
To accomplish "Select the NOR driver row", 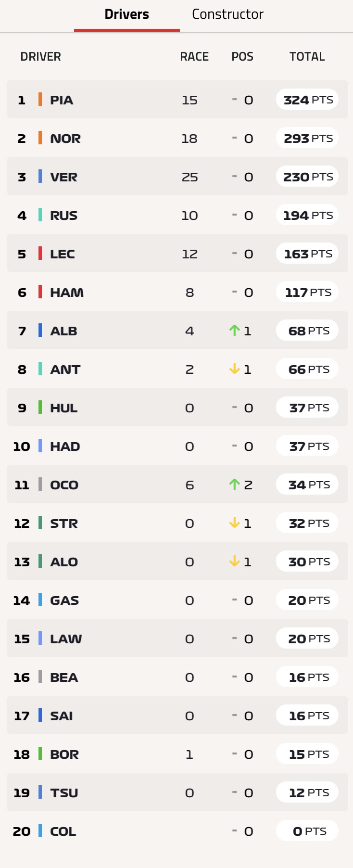I will click(x=177, y=138).
